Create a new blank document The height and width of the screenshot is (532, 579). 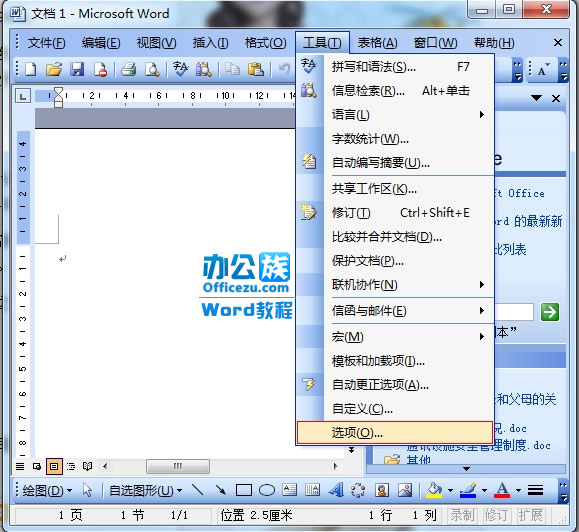point(31,69)
